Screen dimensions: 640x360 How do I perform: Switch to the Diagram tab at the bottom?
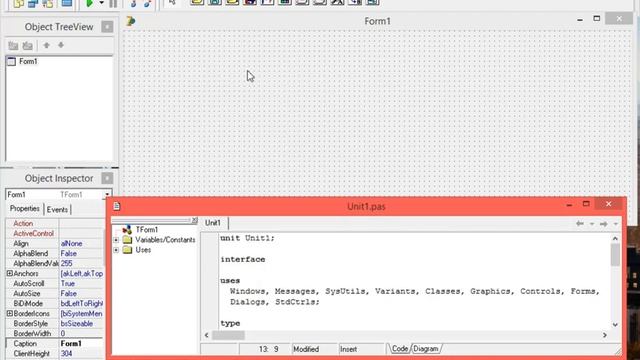pyautogui.click(x=426, y=349)
